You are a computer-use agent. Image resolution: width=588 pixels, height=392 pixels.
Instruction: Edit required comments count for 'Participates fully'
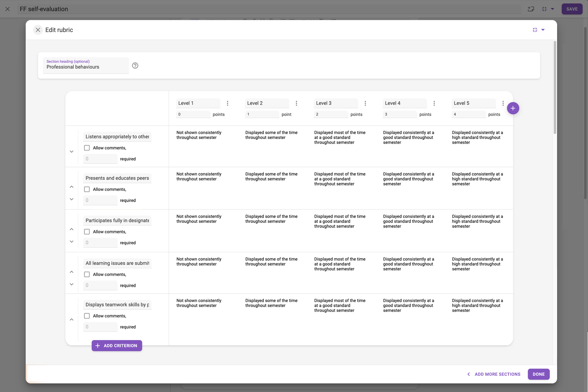[x=100, y=243]
